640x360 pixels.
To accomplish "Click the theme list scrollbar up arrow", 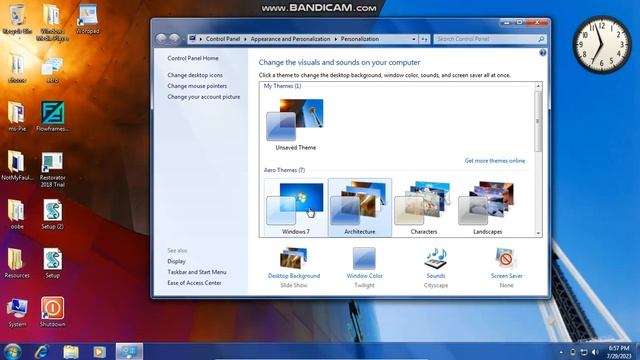I will [x=538, y=86].
